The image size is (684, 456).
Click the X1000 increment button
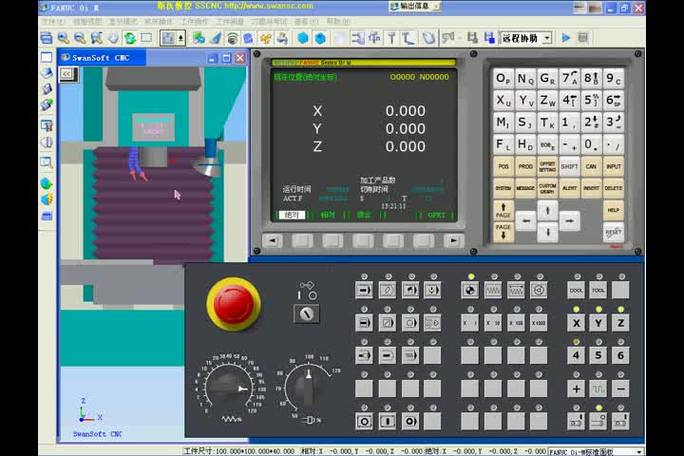(538, 323)
